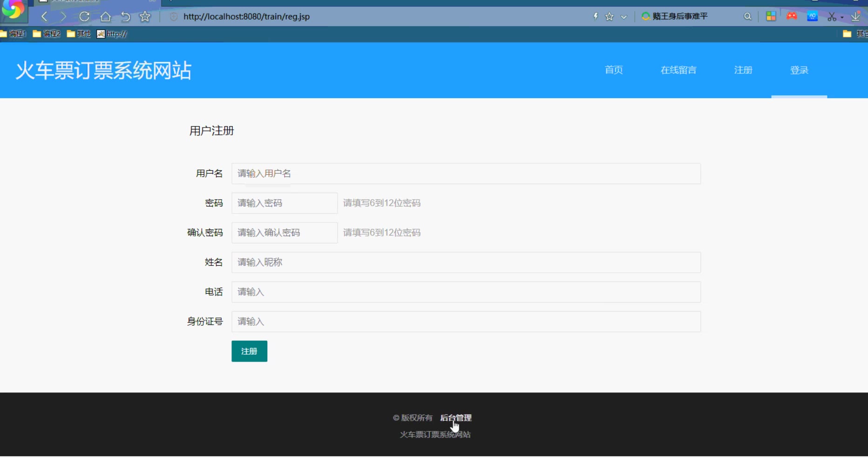Screen dimensions: 868x458
Task: Click the browser logo icon
Action: (x=13, y=10)
